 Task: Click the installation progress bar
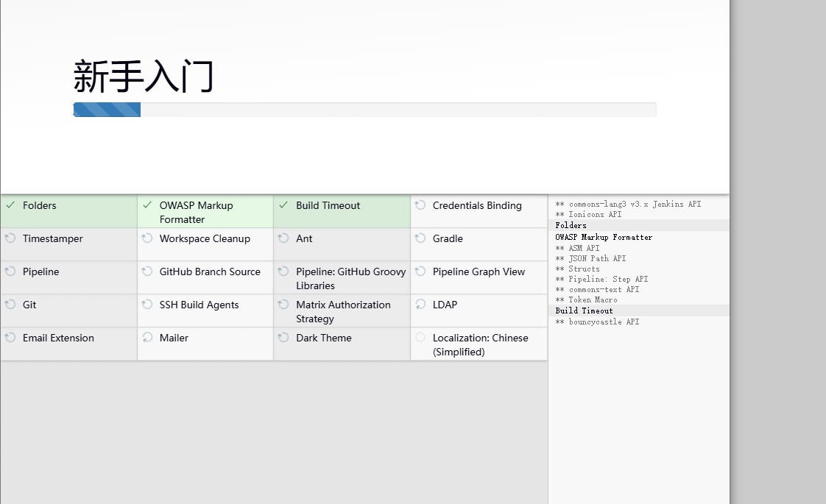[x=364, y=110]
